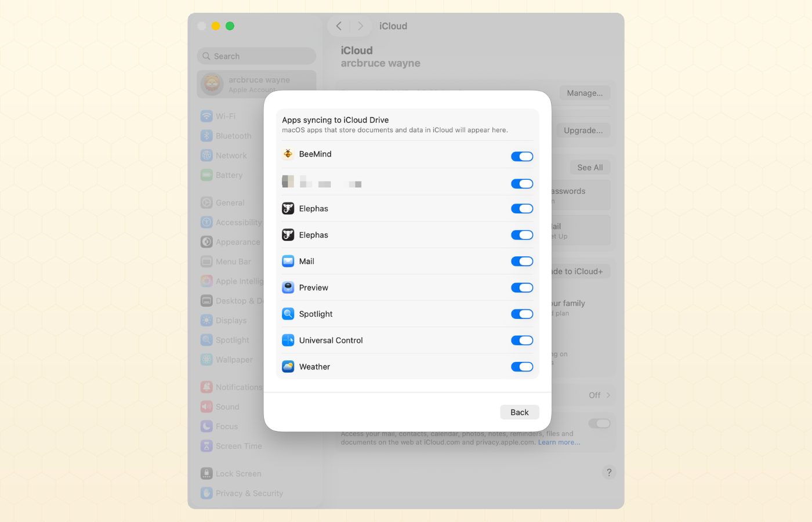The width and height of the screenshot is (812, 522).
Task: Click the Search field in sidebar
Action: [x=256, y=56]
